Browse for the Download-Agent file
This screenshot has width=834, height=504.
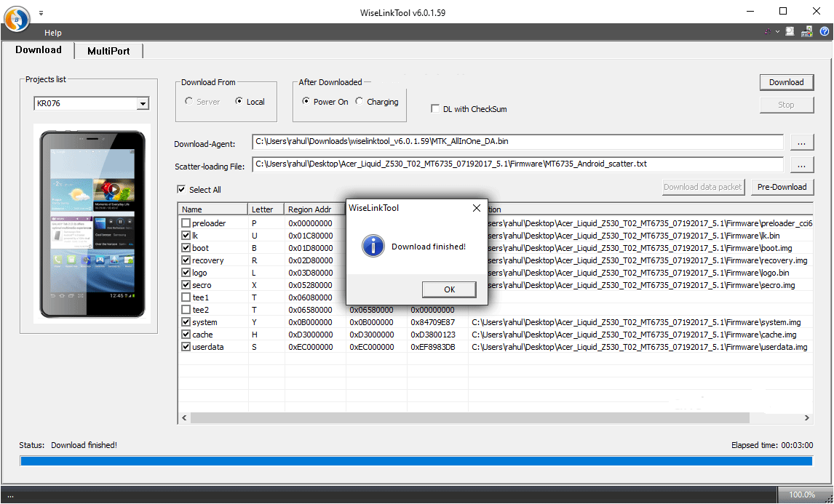[801, 142]
